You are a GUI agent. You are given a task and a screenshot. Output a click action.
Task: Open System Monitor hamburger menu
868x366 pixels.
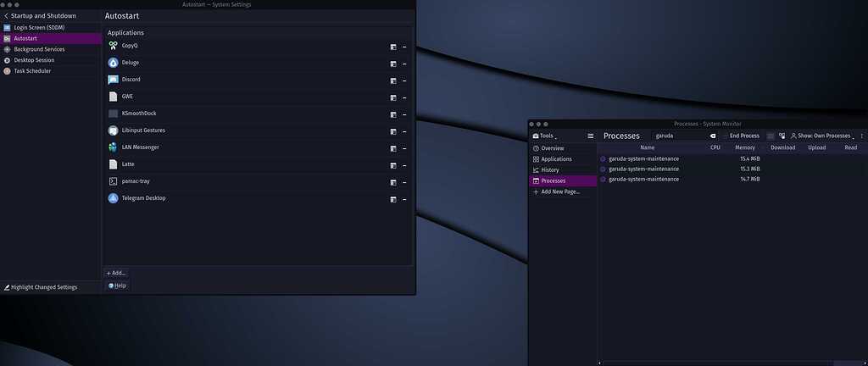[x=591, y=136]
